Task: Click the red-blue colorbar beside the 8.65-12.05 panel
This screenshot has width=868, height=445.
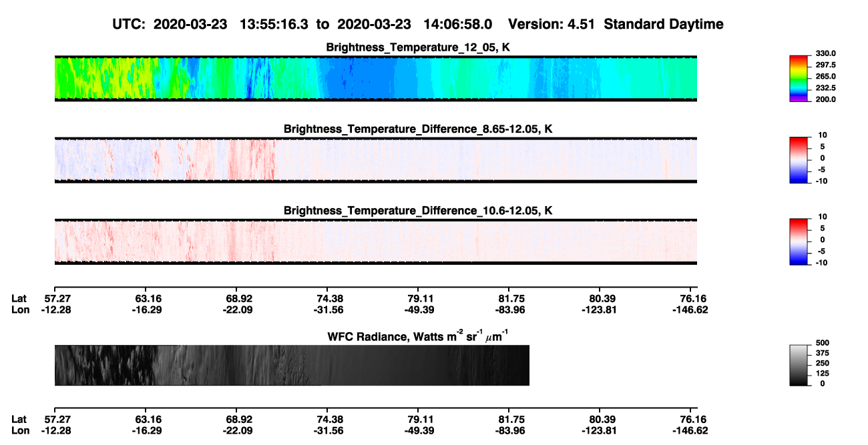Action: pyautogui.click(x=799, y=160)
